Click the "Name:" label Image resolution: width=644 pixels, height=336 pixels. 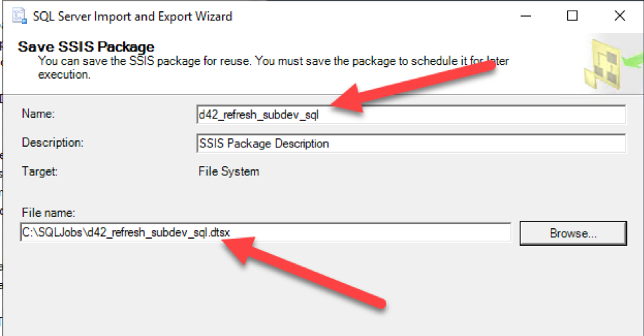[38, 114]
